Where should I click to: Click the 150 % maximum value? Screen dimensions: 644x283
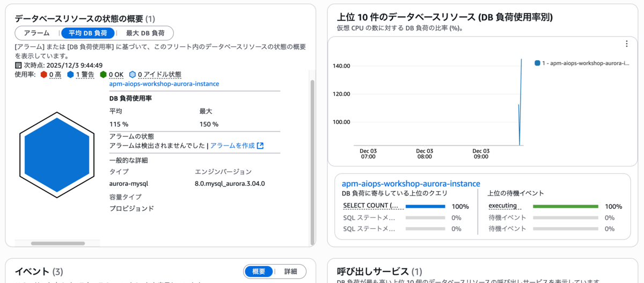(209, 124)
